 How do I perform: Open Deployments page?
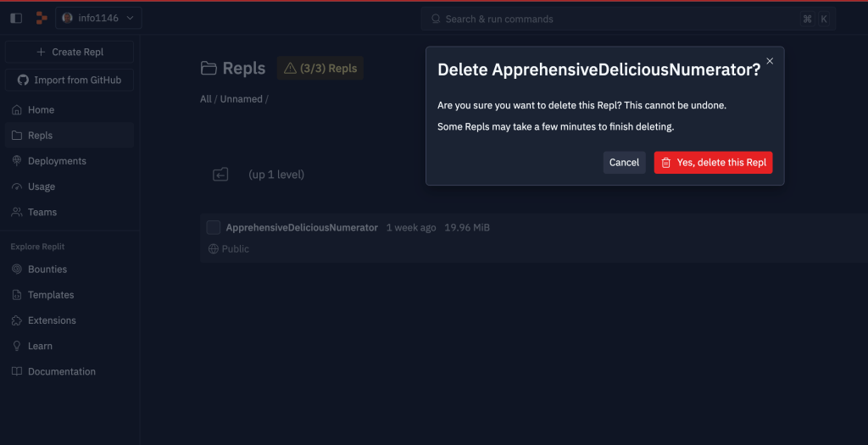coord(70,161)
